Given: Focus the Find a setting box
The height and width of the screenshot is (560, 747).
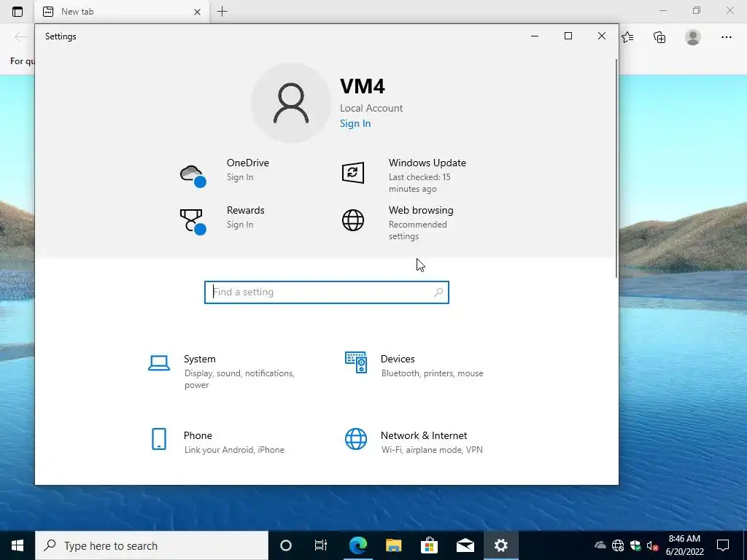Looking at the screenshot, I should tap(327, 292).
